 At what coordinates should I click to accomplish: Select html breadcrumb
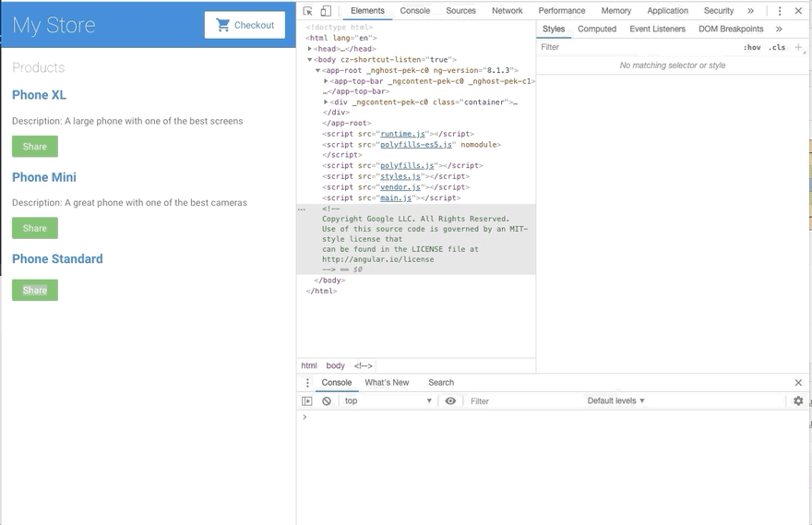pyautogui.click(x=309, y=365)
